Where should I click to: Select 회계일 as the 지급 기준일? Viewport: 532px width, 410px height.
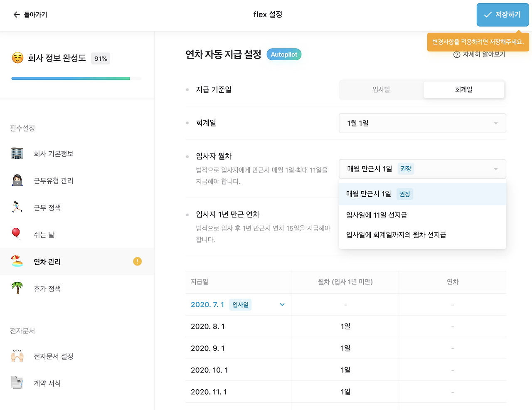[464, 89]
